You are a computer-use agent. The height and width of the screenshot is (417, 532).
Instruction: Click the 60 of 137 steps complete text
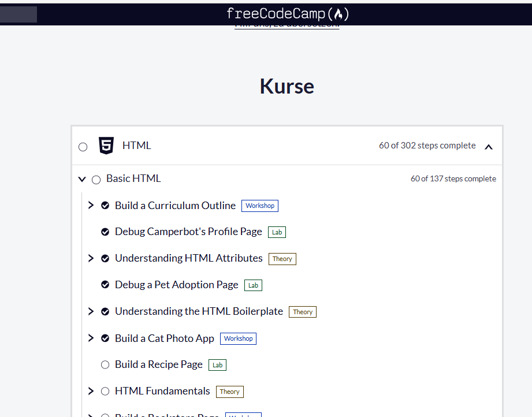[453, 178]
